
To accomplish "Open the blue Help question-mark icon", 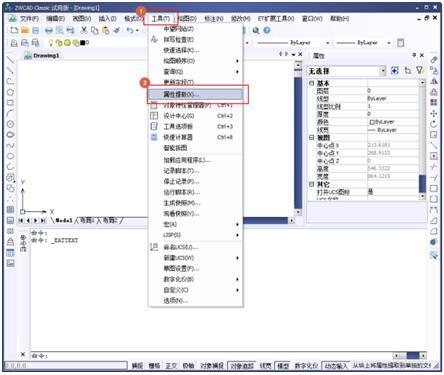I will pyautogui.click(x=267, y=30).
